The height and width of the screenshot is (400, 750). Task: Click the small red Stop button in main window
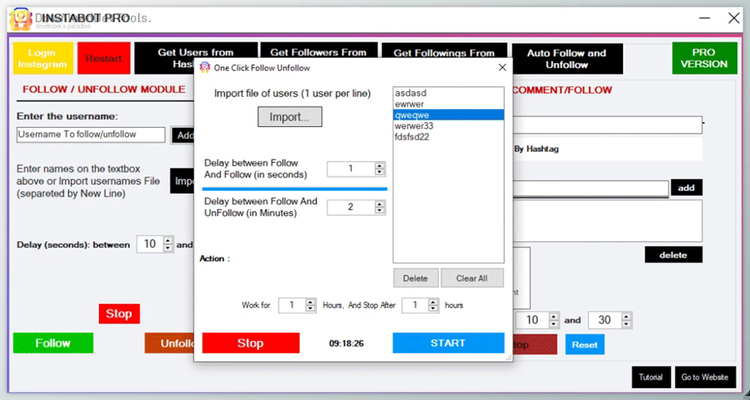(x=119, y=314)
